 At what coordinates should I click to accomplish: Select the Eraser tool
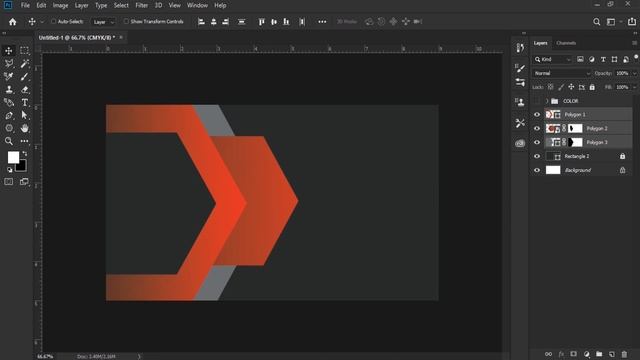tap(24, 89)
